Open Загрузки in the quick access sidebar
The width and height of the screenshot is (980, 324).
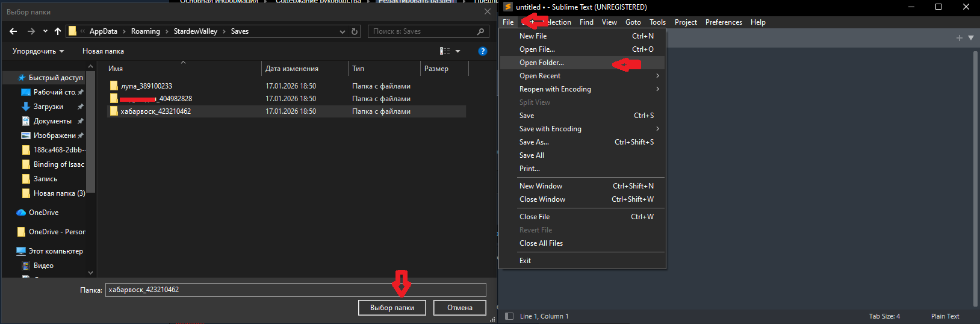coord(48,107)
